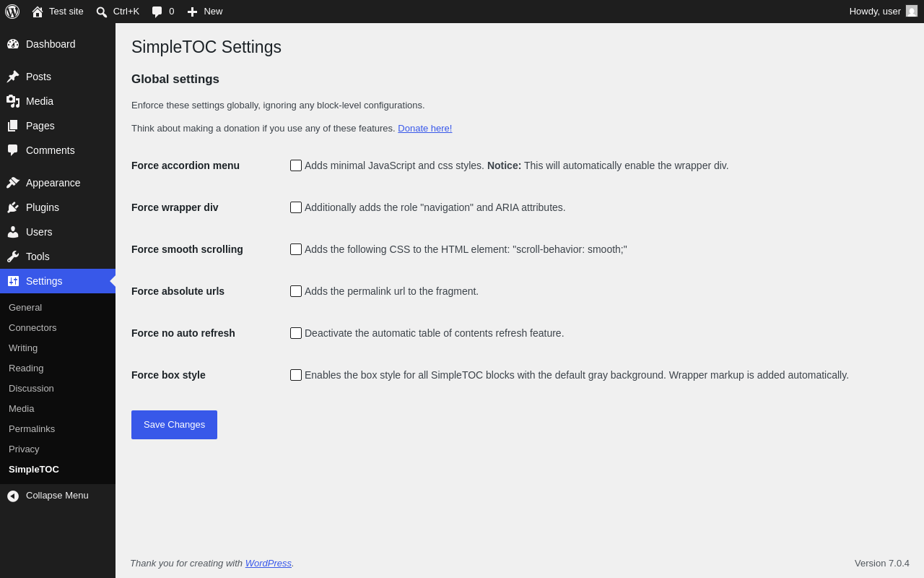Open the Plugins menu label
The height and width of the screenshot is (578, 924).
(x=43, y=207)
